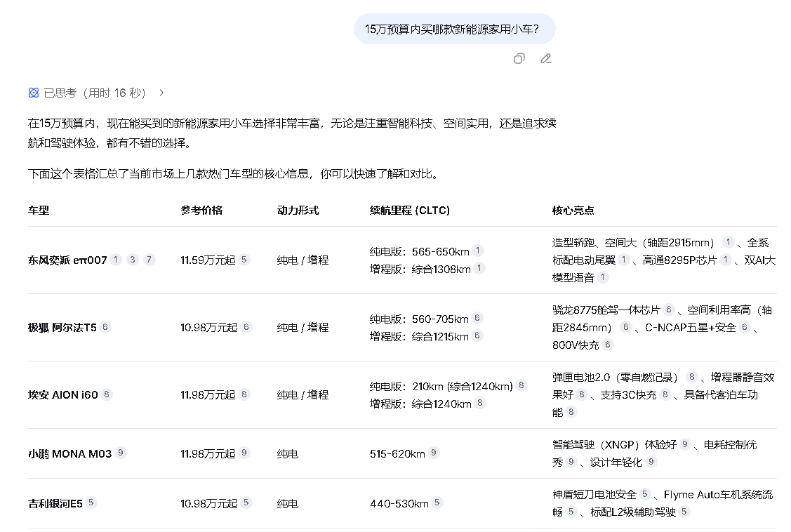Open citation 1 after 高通8295P芯片
The width and height of the screenshot is (791, 532).
click(x=726, y=259)
